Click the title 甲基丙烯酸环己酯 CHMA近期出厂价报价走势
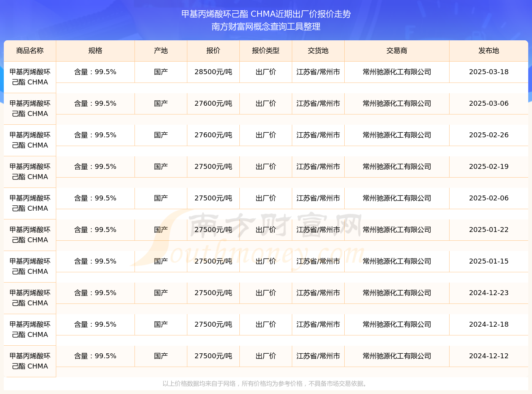The width and height of the screenshot is (532, 394). (x=266, y=14)
